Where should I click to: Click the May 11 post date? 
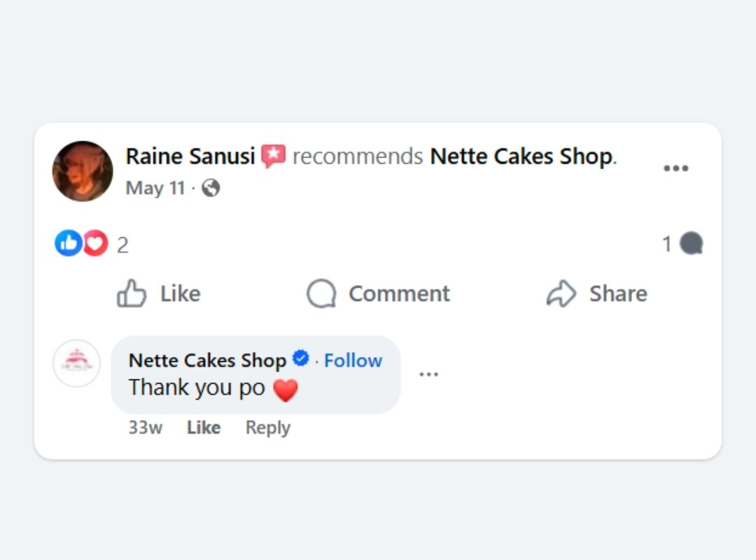click(155, 188)
